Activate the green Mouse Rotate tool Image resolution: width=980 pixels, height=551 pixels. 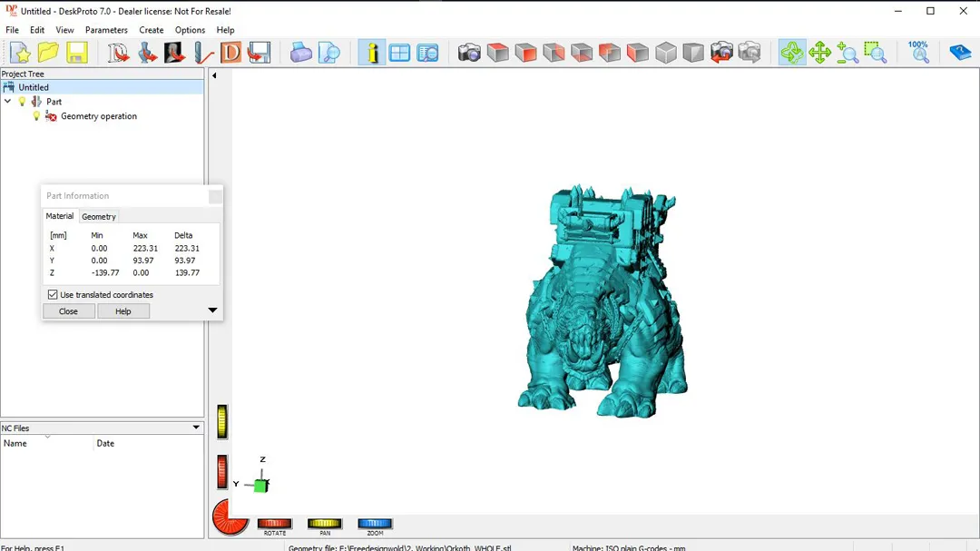pos(792,53)
